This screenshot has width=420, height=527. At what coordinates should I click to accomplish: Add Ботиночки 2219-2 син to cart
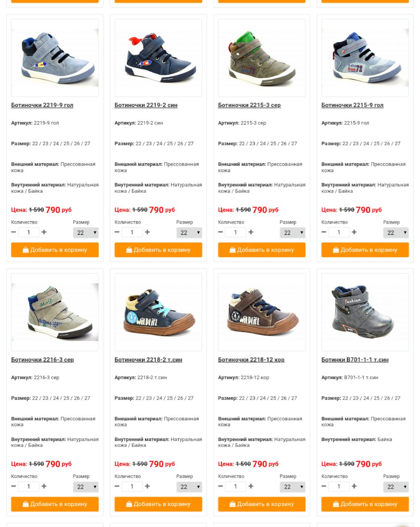click(x=158, y=250)
